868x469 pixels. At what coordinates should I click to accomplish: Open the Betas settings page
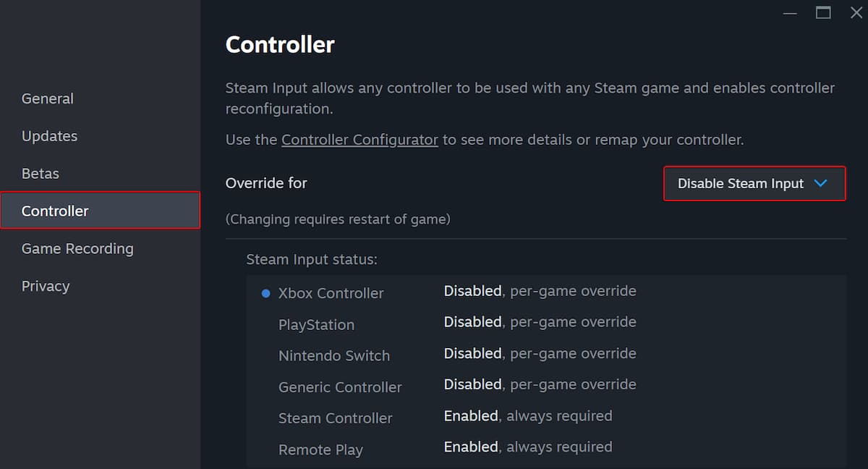pos(40,174)
